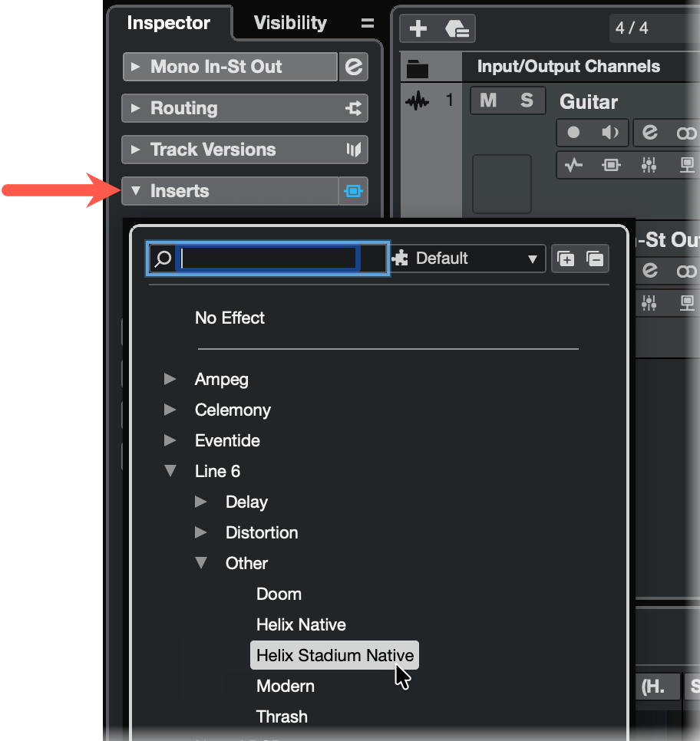The width and height of the screenshot is (700, 741).
Task: Solo the Guitar track
Action: coord(527,100)
